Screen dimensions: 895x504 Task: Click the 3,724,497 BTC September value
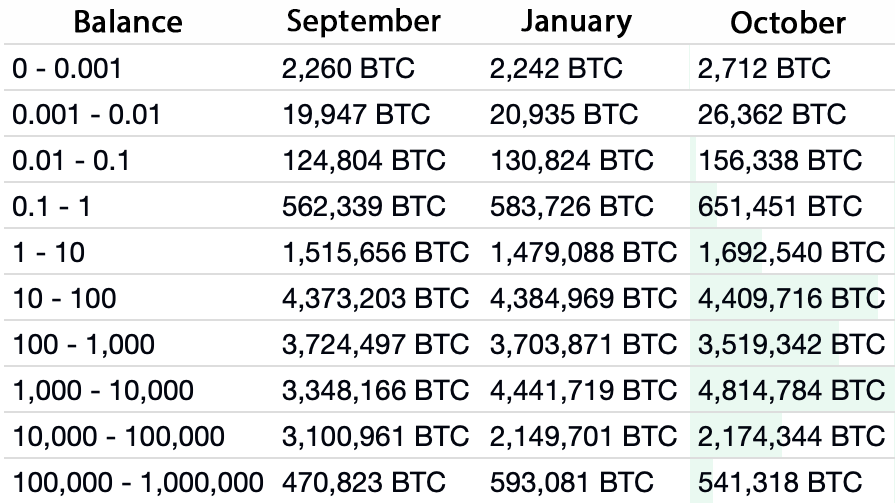(375, 345)
